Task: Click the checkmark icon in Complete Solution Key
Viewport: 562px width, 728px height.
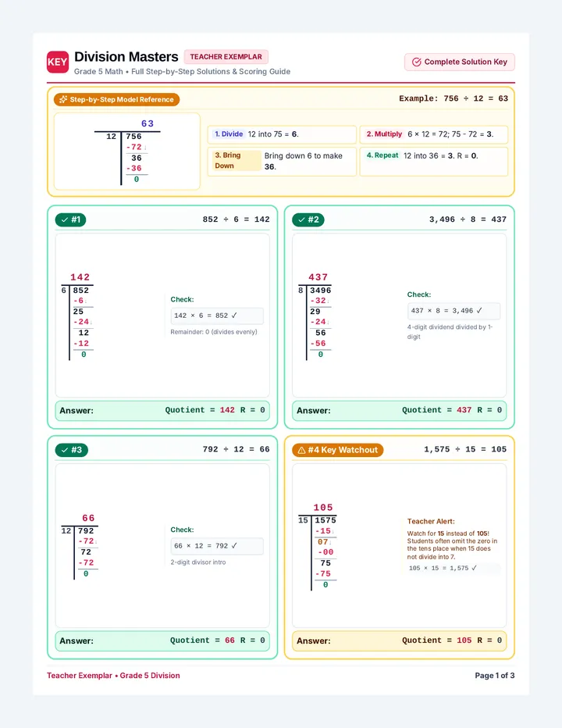Action: [417, 62]
